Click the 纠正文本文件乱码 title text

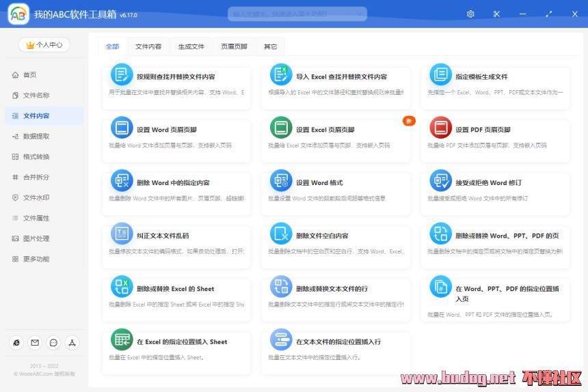(163, 236)
